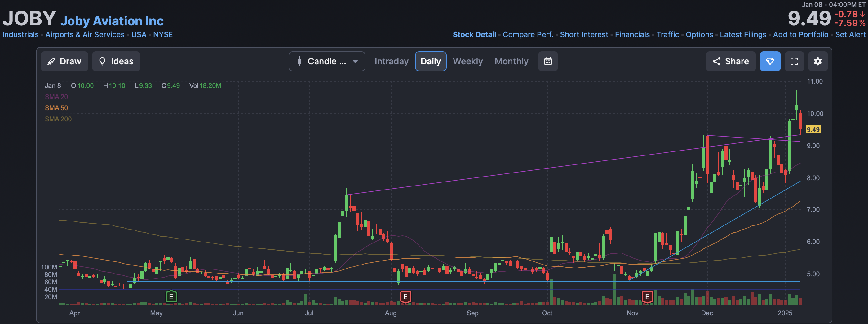
Task: Click the Vol 18.20M readout
Action: pos(205,85)
